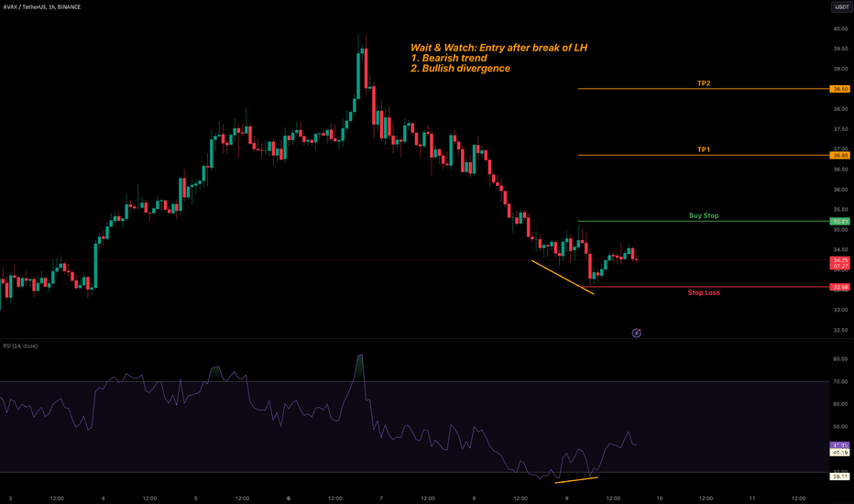Select the 'Wait & Watch: Entry after break of LH' note
The image size is (854, 504).
498,48
